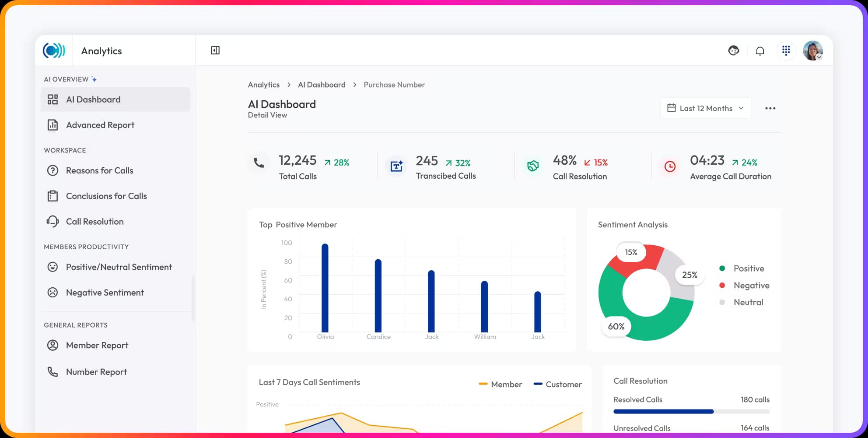The width and height of the screenshot is (868, 438).
Task: Toggle the Member series legend
Action: click(500, 384)
